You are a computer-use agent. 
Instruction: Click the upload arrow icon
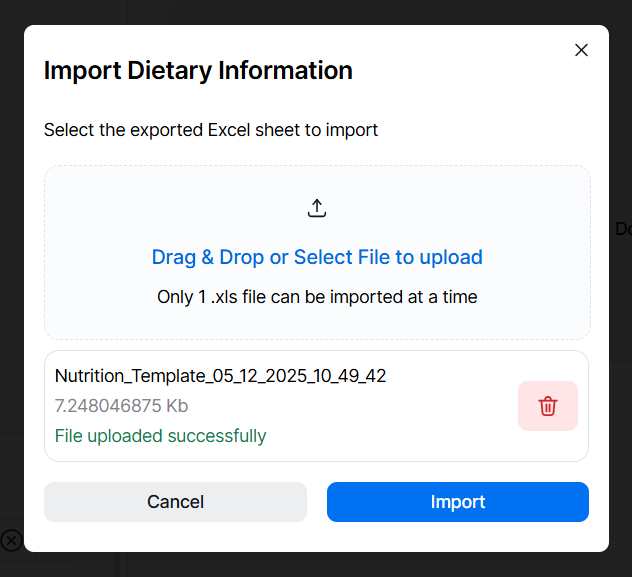click(317, 208)
